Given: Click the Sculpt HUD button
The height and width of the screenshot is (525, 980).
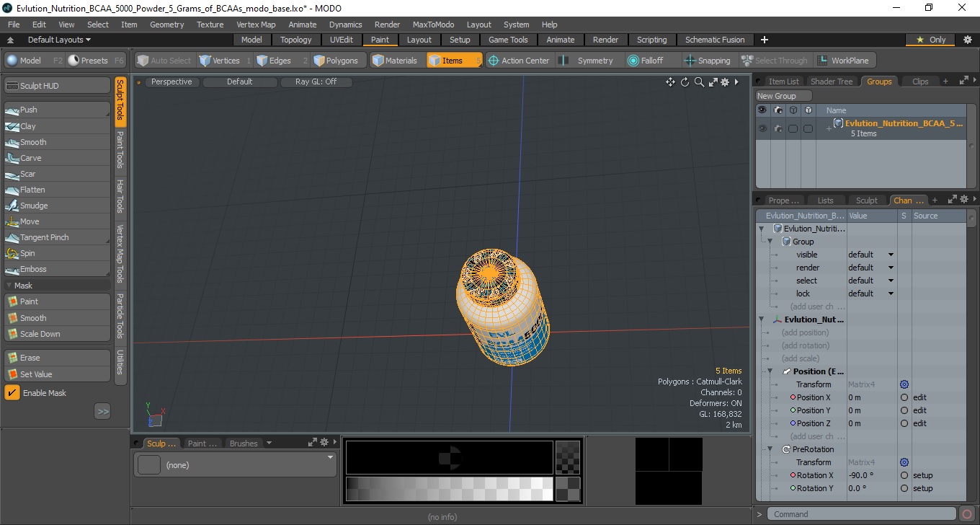Looking at the screenshot, I should (57, 86).
